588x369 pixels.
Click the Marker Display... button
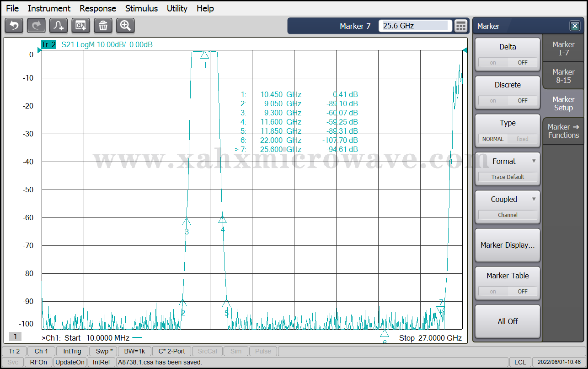pyautogui.click(x=508, y=245)
